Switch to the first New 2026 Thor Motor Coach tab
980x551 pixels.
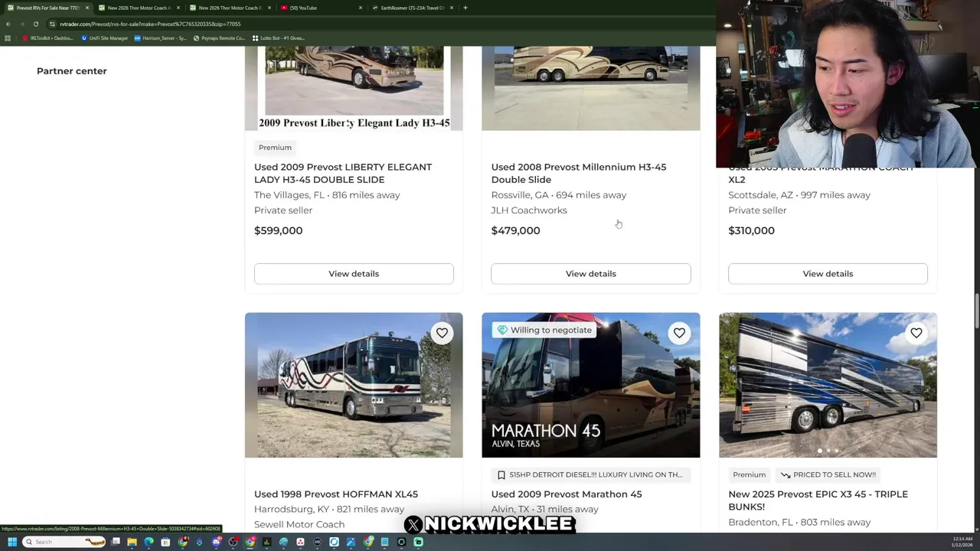pos(139,8)
